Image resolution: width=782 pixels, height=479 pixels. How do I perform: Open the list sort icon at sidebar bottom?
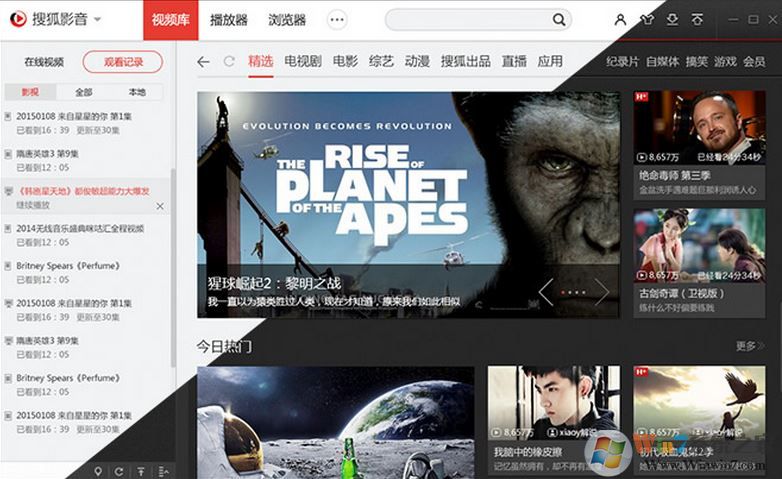click(x=163, y=471)
